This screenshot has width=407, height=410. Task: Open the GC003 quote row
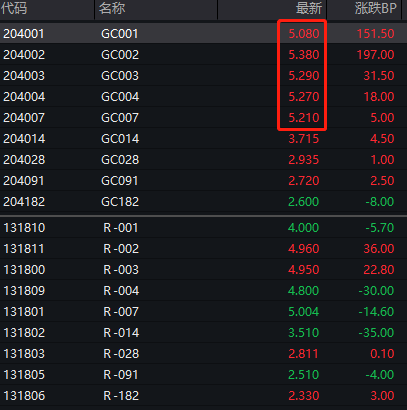coord(203,75)
